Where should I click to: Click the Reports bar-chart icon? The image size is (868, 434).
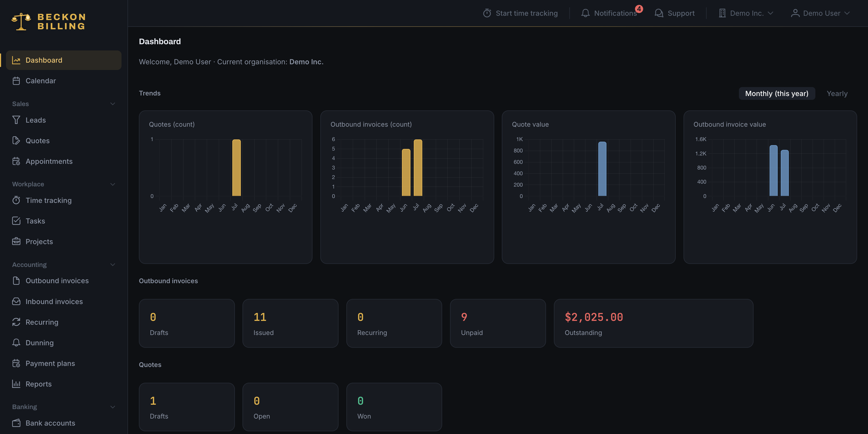click(16, 384)
